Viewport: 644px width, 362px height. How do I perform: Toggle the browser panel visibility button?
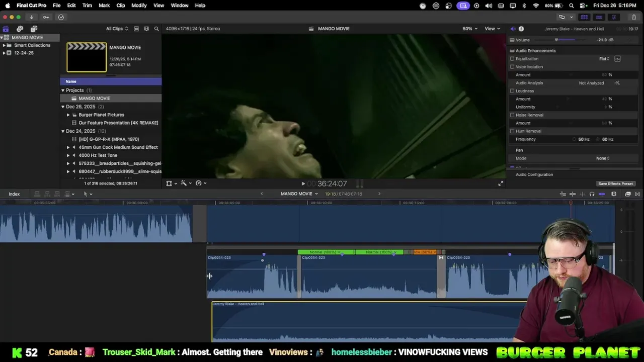(584, 17)
